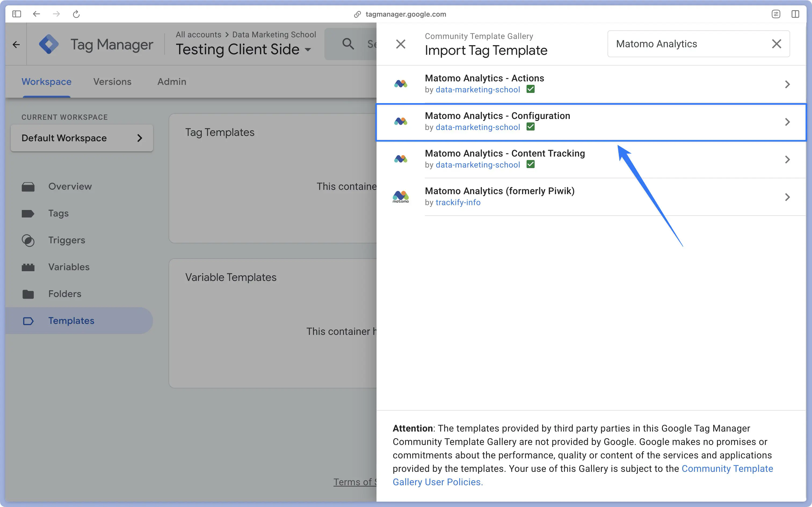
Task: Click the Folders sidebar icon
Action: tap(28, 294)
